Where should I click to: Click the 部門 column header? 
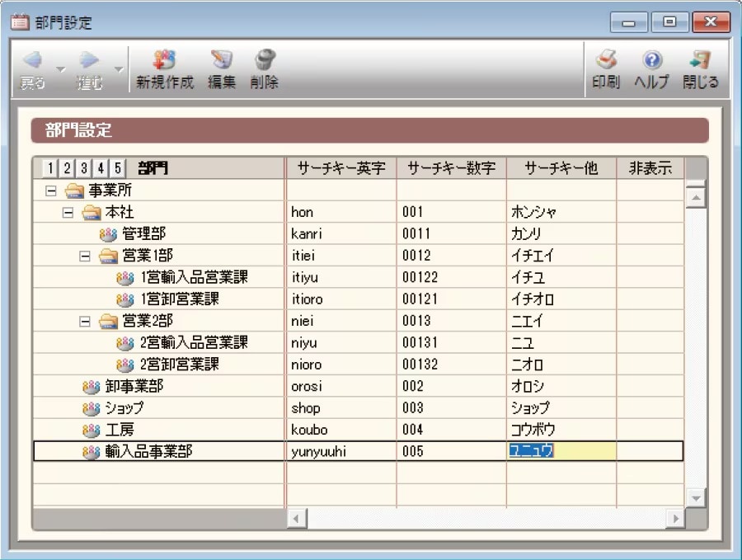point(153,168)
